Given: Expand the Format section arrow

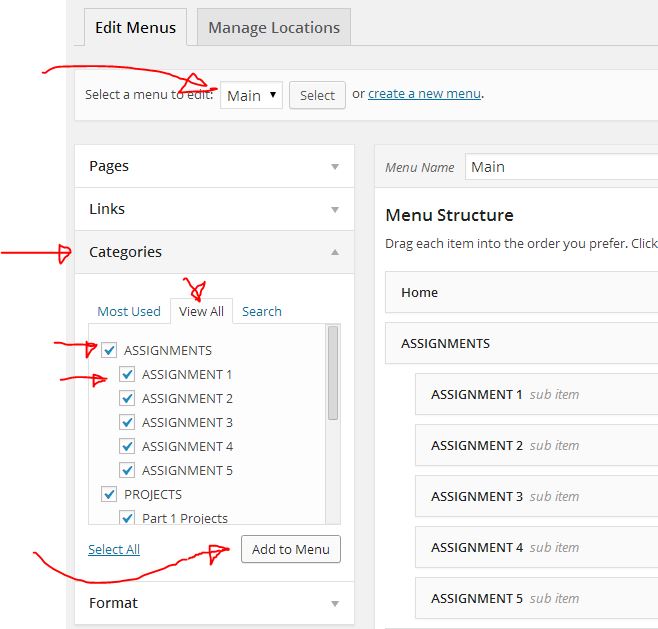Looking at the screenshot, I should (x=335, y=604).
